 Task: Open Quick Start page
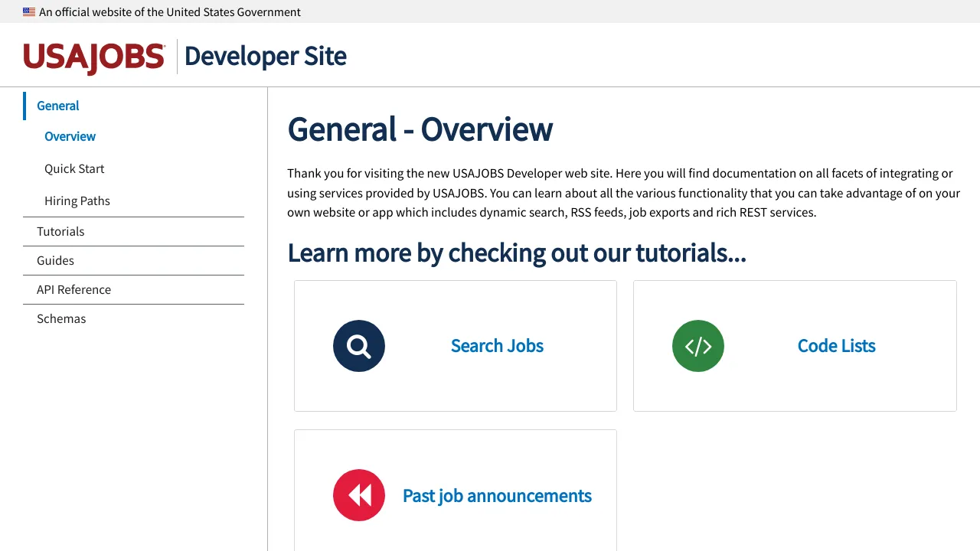click(74, 168)
